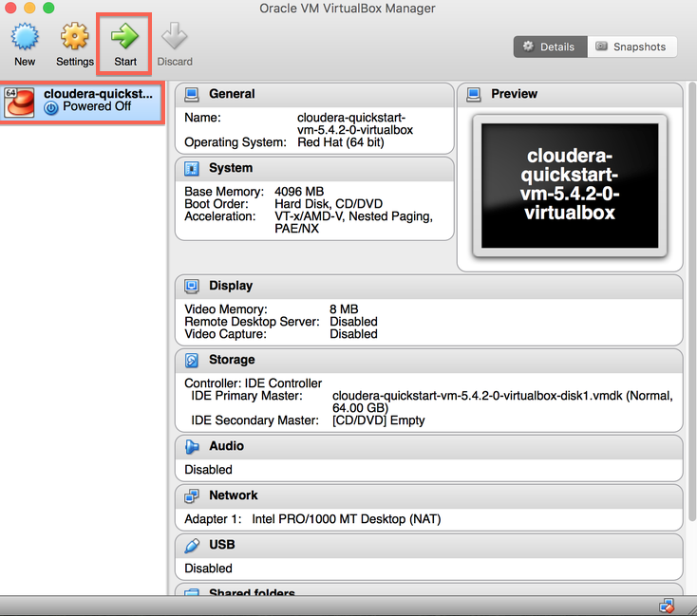The image size is (697, 616).
Task: Click the [CD/DVD] Empty entry
Action: (378, 420)
